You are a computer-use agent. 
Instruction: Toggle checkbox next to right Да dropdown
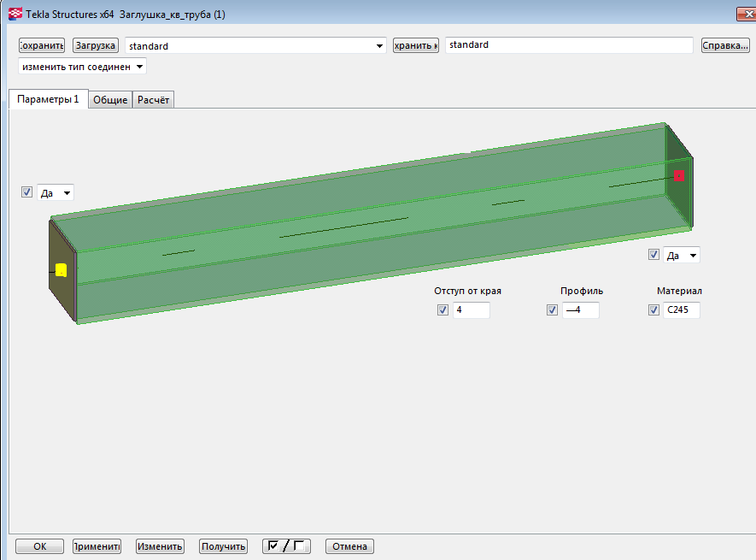coord(653,255)
